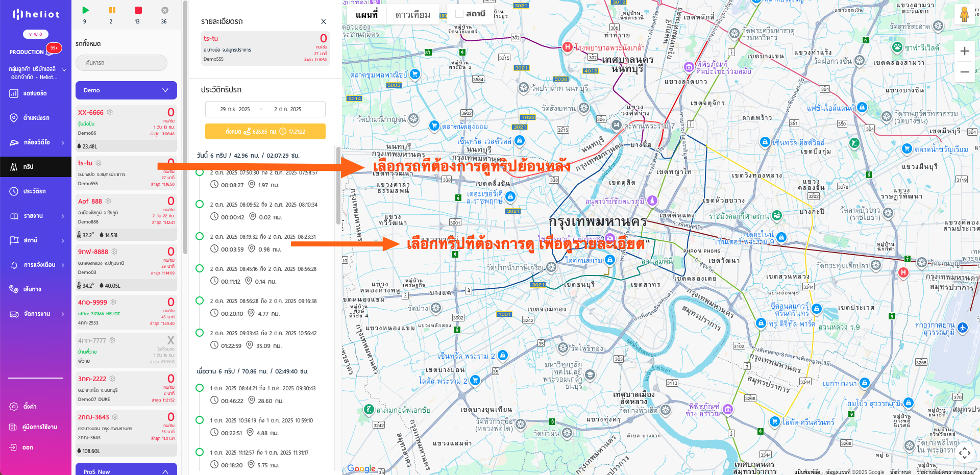Filter vehicles by red stopped status icon
980x475 pixels.
point(138,10)
